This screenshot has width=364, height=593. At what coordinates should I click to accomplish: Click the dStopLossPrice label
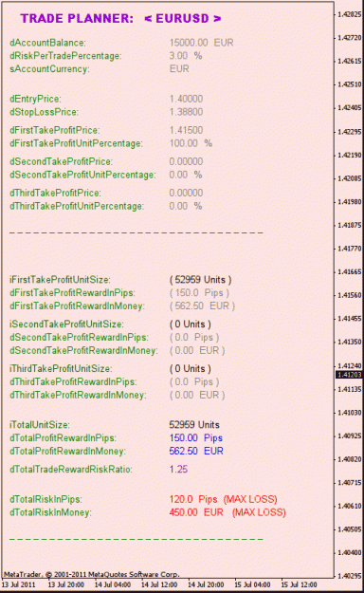click(x=44, y=112)
